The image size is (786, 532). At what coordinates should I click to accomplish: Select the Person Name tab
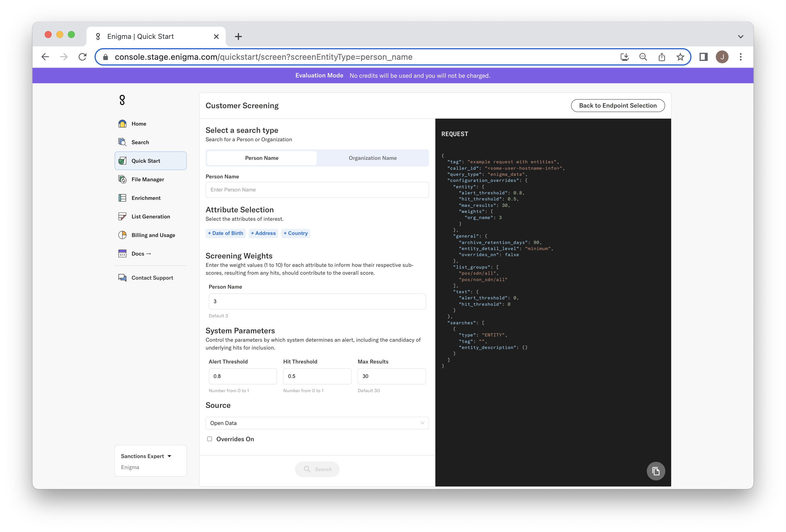pos(262,158)
